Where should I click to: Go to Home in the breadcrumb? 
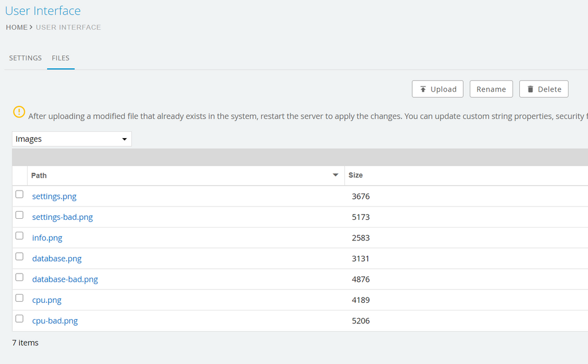(x=16, y=27)
